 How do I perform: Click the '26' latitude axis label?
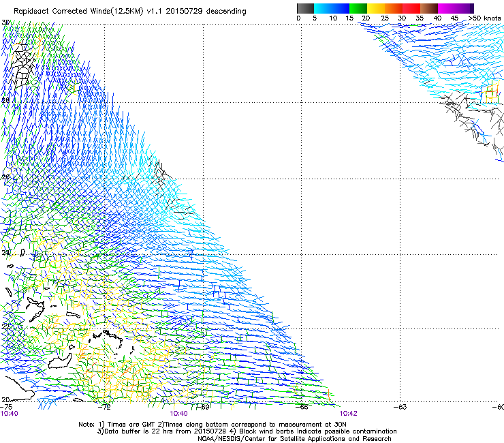(x=5, y=177)
